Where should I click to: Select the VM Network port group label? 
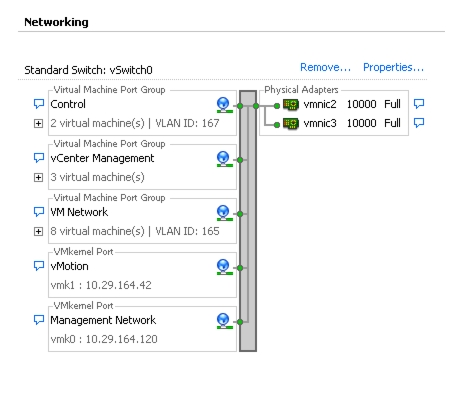79,212
